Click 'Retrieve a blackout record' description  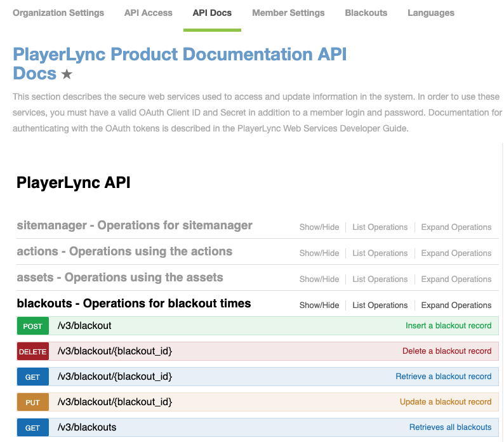444,377
